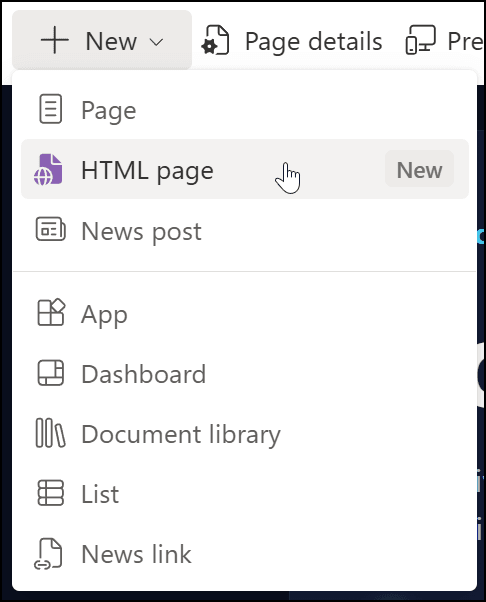The height and width of the screenshot is (602, 486).
Task: Click the List table icon
Action: pos(51,493)
